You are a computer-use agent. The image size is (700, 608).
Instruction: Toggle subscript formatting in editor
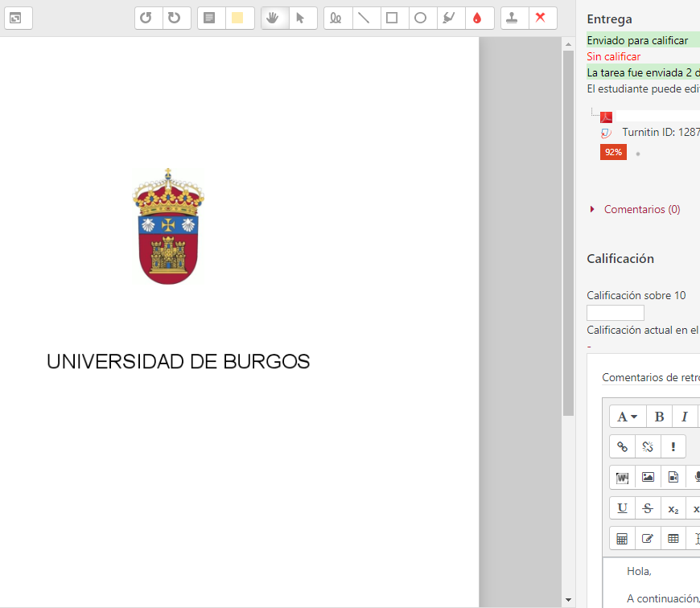[673, 508]
